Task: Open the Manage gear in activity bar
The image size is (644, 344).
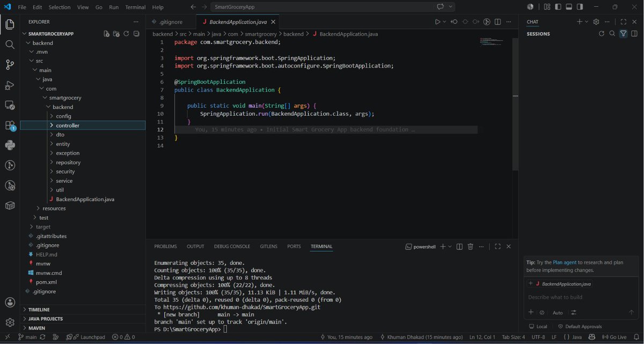Action: pyautogui.click(x=10, y=323)
